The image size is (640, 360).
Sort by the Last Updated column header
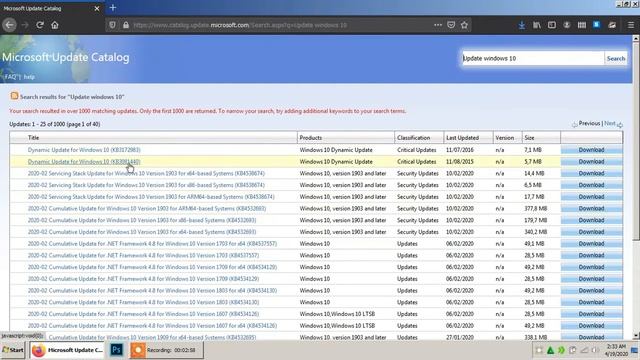coord(462,138)
